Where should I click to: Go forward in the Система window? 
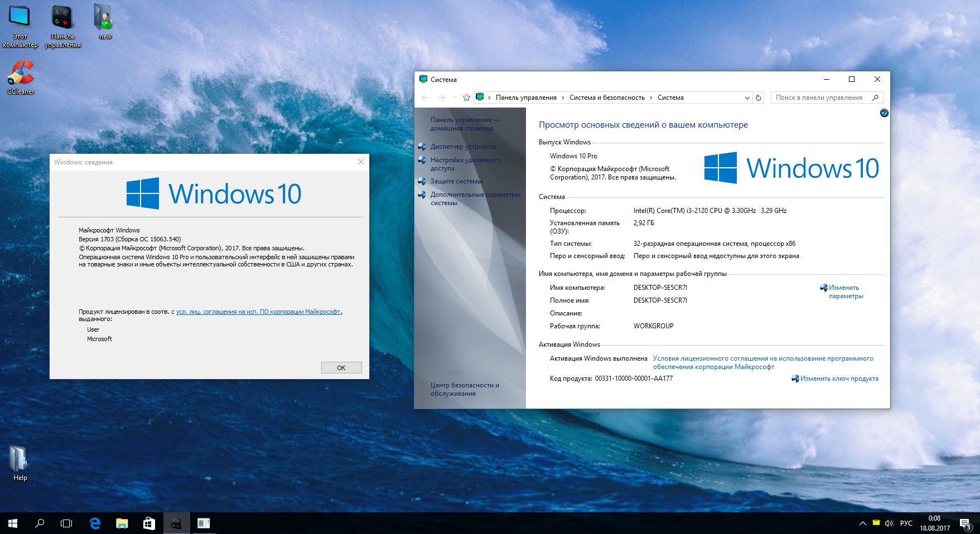[441, 98]
